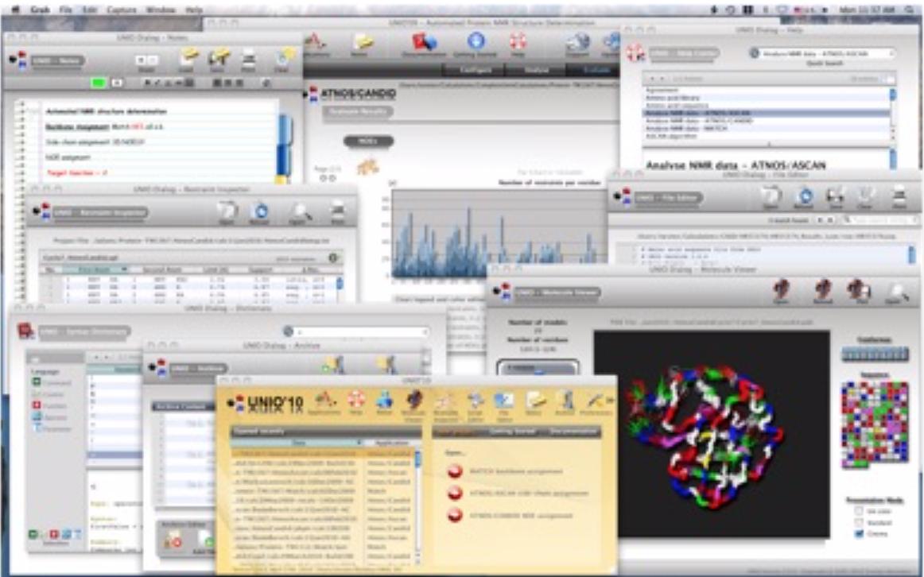Viewport: 924px width, 577px height.
Task: Open ATNOS/CANDID NOE assignment link
Action: pos(521,516)
